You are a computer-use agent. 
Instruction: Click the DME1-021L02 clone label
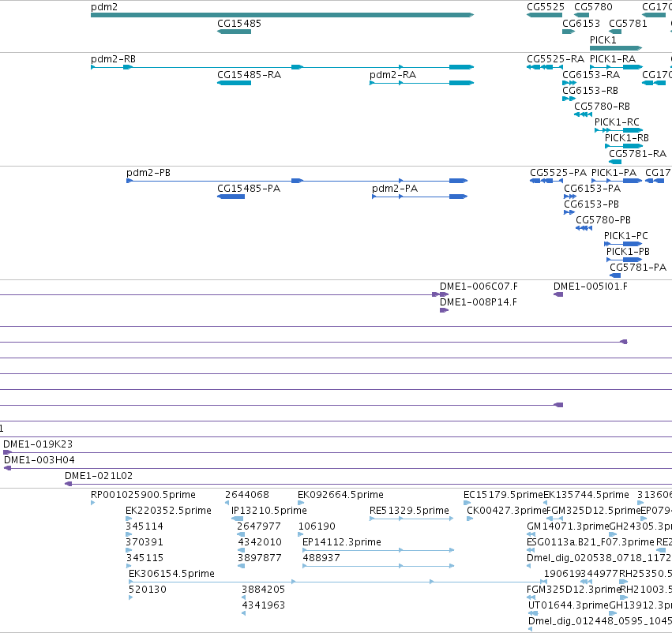99,476
